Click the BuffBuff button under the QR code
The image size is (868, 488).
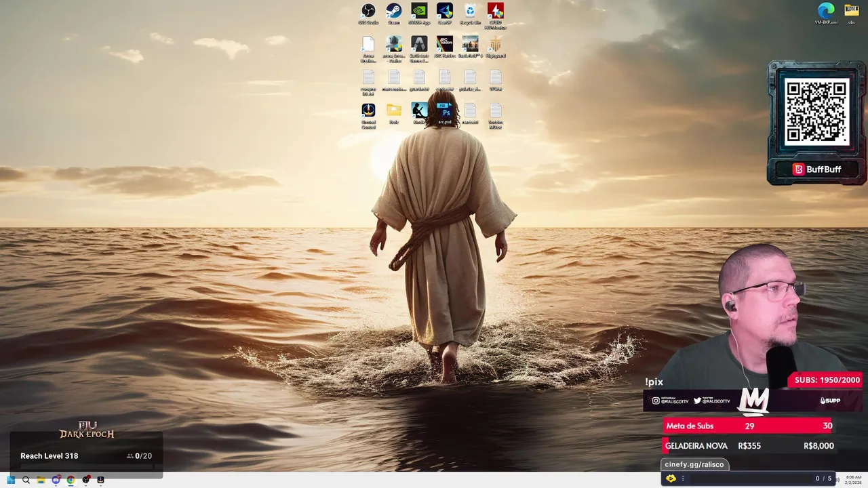point(817,169)
